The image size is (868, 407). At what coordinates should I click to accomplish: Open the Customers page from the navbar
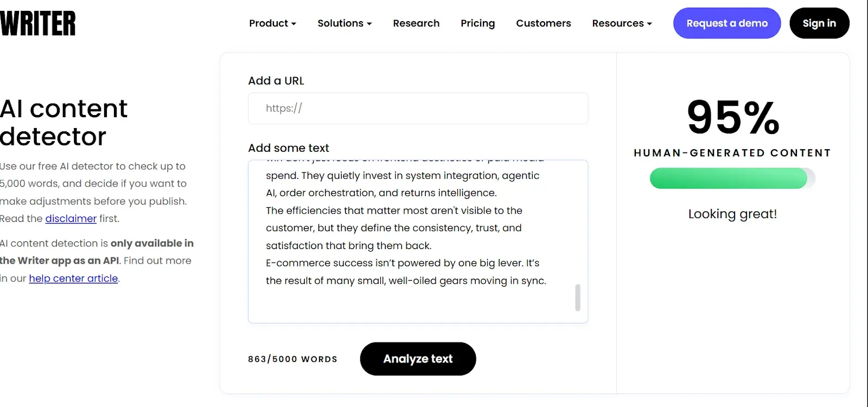click(543, 23)
